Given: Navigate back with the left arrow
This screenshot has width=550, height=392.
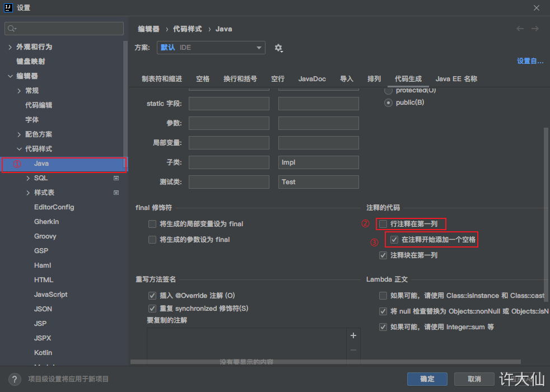Looking at the screenshot, I should pos(520,29).
